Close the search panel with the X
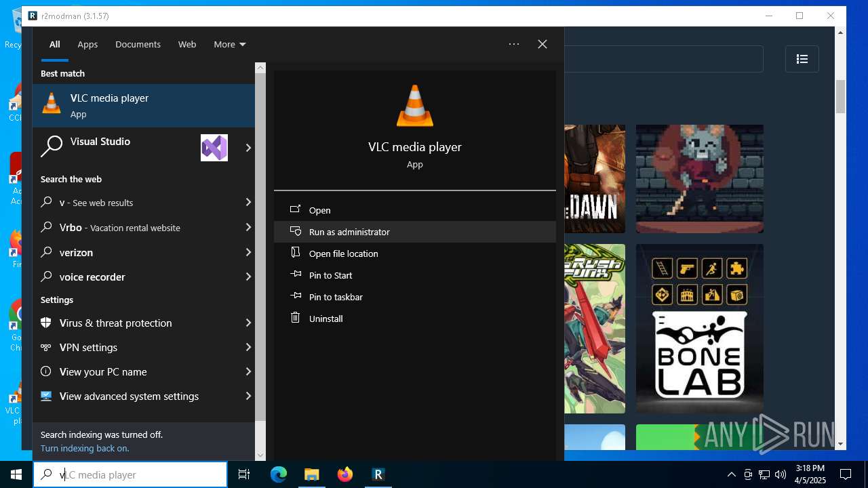This screenshot has height=488, width=868. point(542,44)
